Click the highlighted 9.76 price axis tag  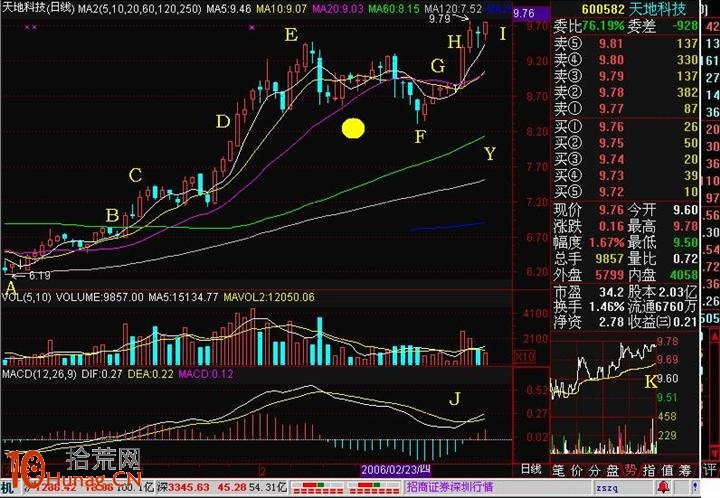[x=531, y=13]
